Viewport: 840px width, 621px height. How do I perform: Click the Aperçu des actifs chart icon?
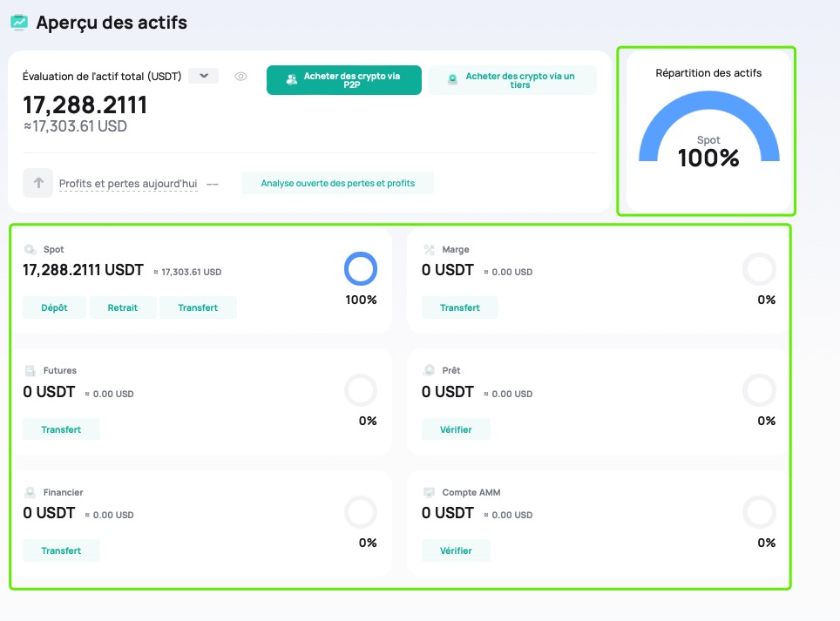[18, 22]
